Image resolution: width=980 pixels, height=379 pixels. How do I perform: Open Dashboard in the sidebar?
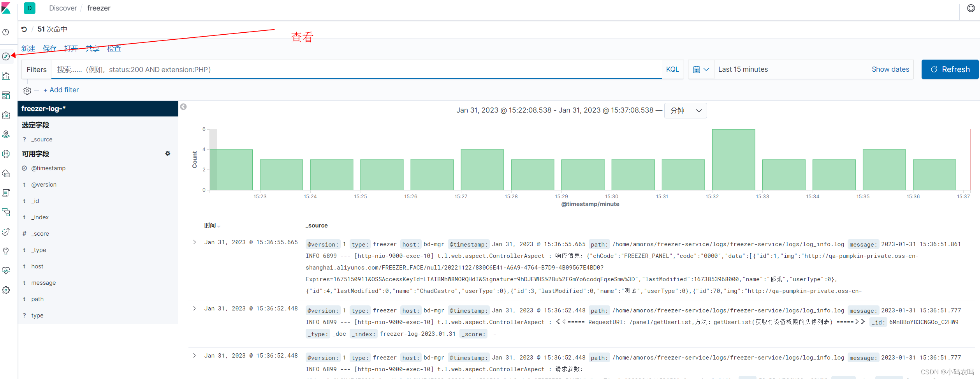coord(6,95)
